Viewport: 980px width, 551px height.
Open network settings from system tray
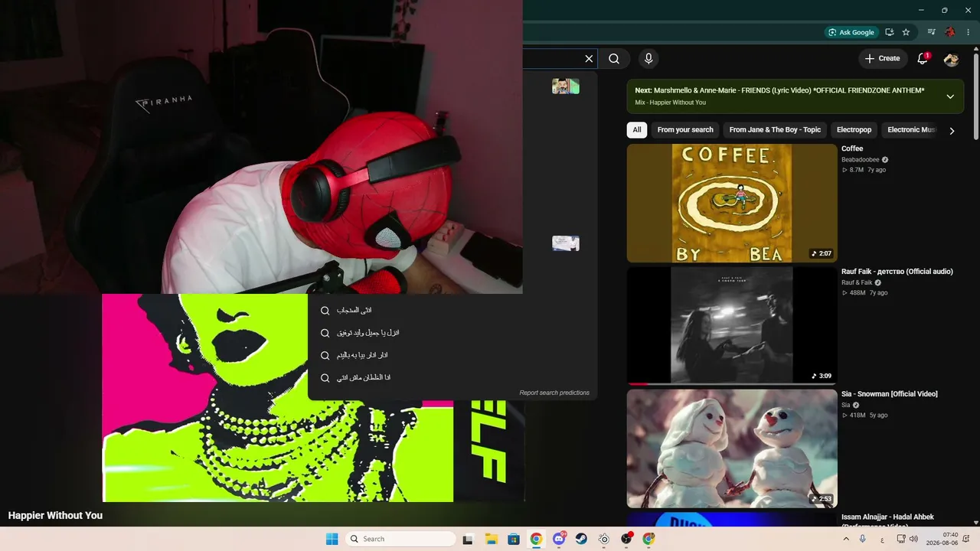point(901,539)
